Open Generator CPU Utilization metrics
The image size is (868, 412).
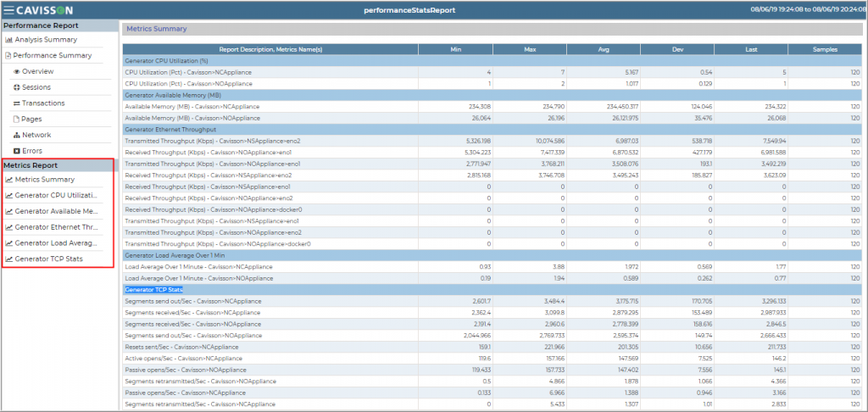click(57, 196)
